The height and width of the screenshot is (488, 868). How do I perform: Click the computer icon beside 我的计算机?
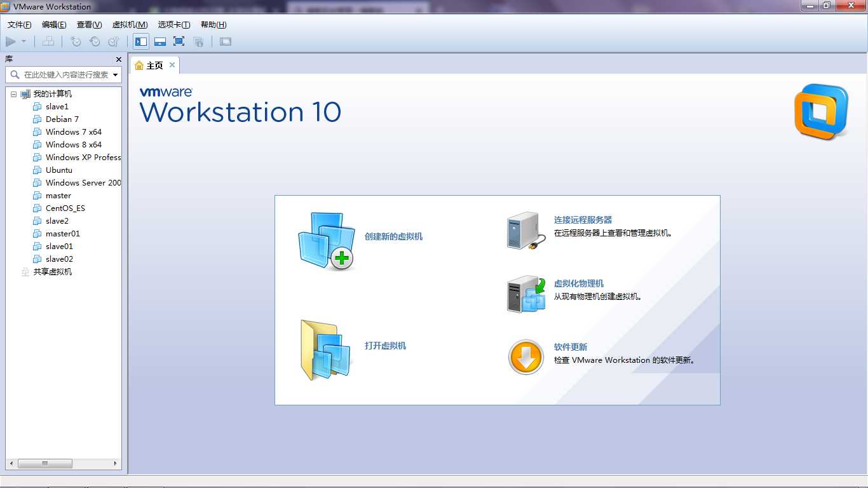(x=25, y=94)
